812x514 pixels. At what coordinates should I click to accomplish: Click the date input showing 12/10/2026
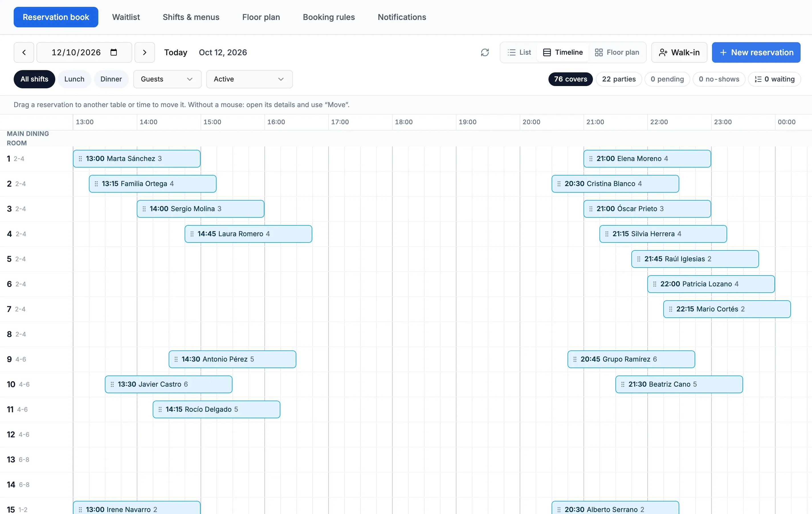click(84, 52)
